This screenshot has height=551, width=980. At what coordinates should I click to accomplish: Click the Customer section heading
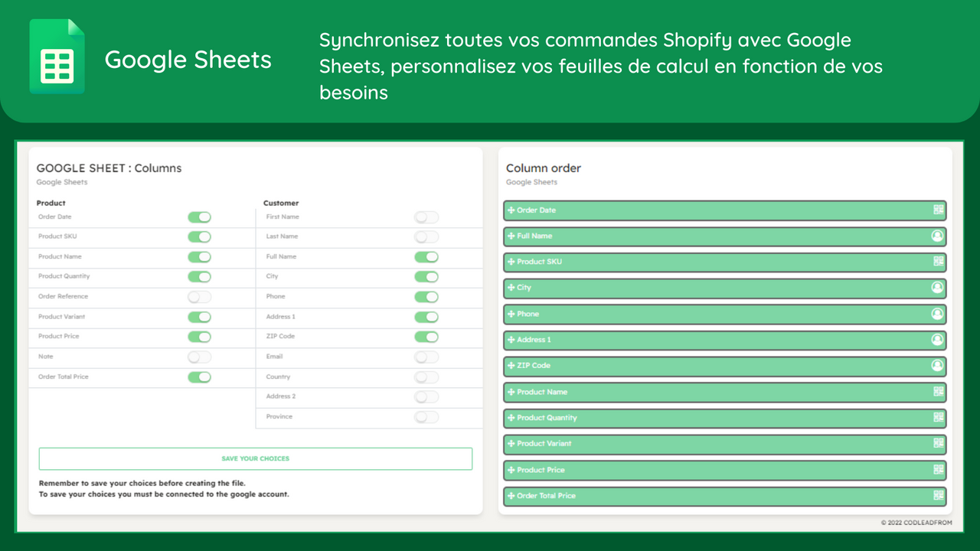click(281, 203)
